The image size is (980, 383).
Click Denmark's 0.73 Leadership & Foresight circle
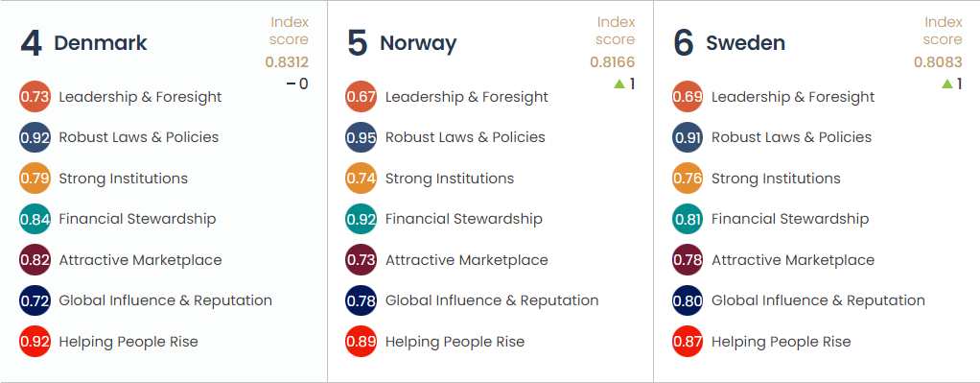pos(35,97)
